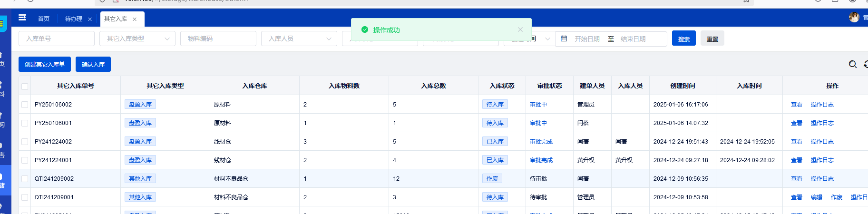868x214 pixels.
Task: Toggle the select-all header checkbox
Action: 25,86
